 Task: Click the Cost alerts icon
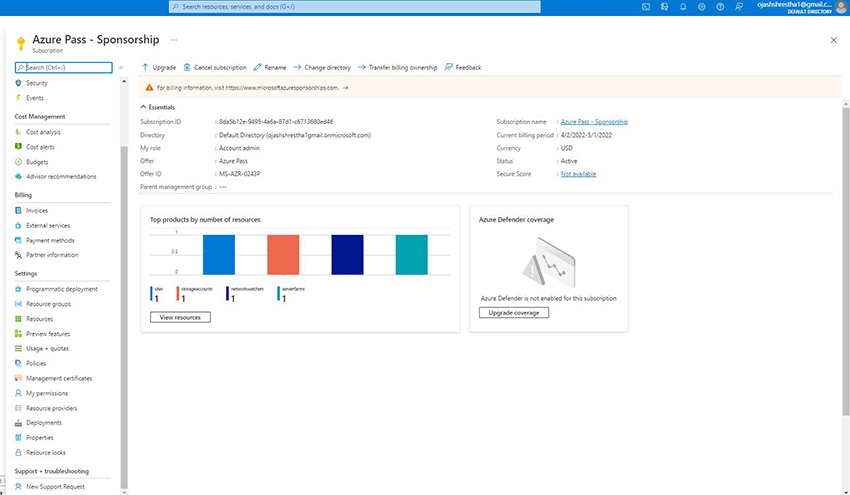[18, 146]
